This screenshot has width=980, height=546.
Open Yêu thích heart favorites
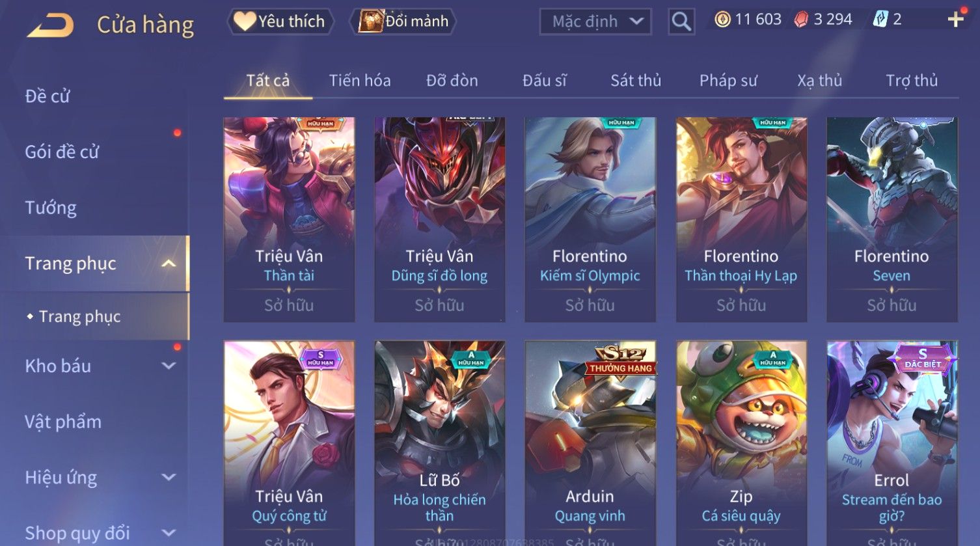(x=280, y=21)
